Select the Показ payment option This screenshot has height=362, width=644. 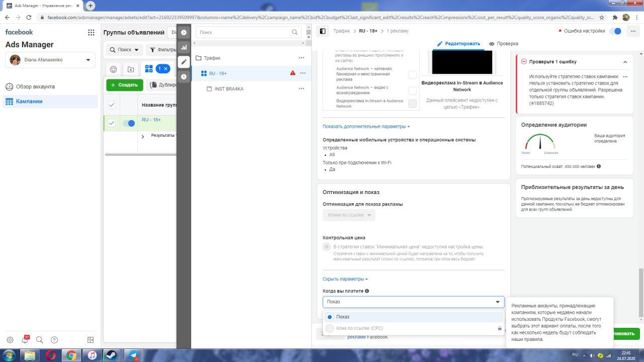click(413, 317)
